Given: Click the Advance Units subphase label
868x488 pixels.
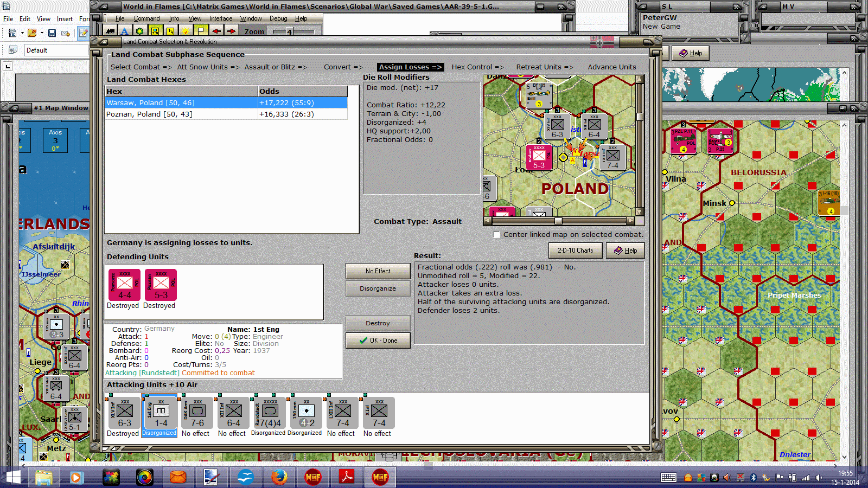Looking at the screenshot, I should coord(612,67).
